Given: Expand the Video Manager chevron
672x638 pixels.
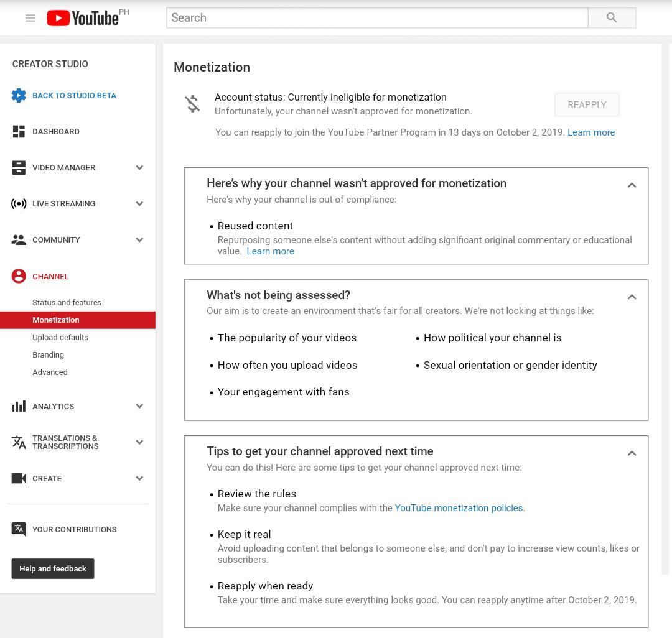Looking at the screenshot, I should coord(139,167).
